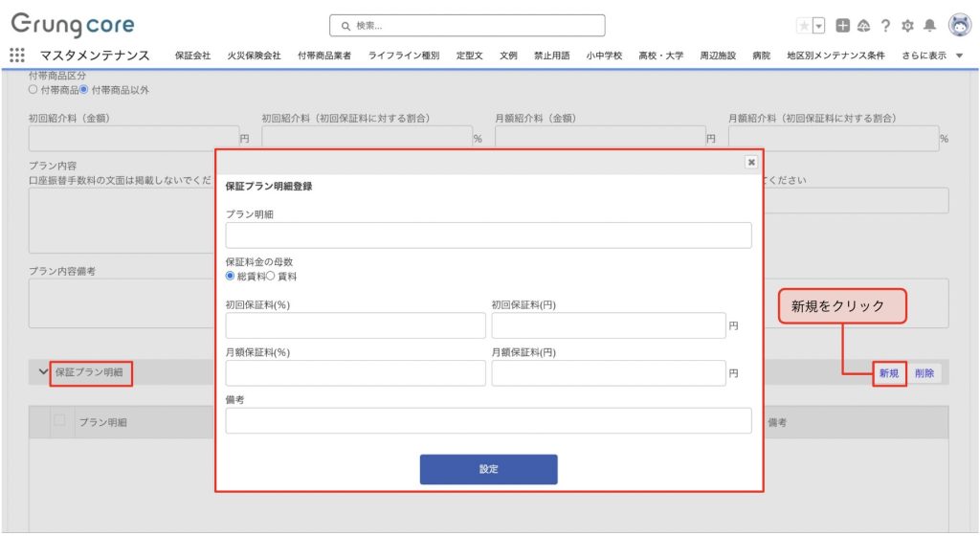Click the 新規 button
Viewport: 980px width, 536px height.
tap(889, 373)
